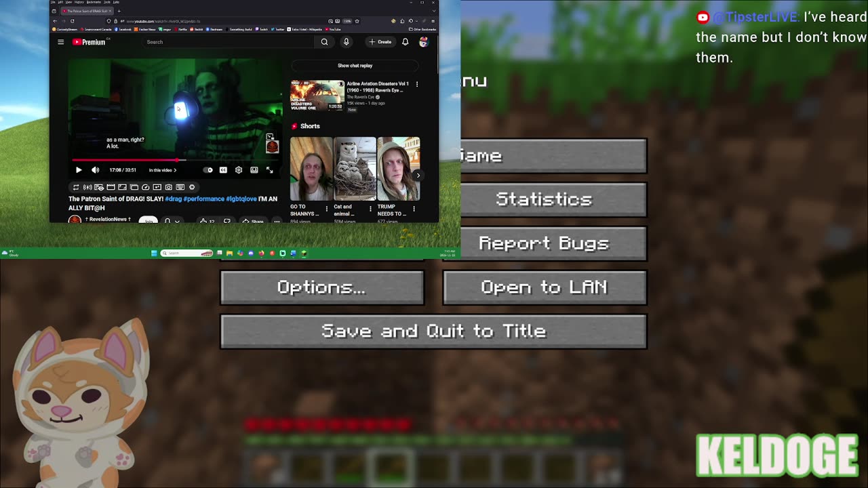The width and height of the screenshot is (868, 488).
Task: Open the YouTube guide hamburger menu
Action: [x=60, y=42]
